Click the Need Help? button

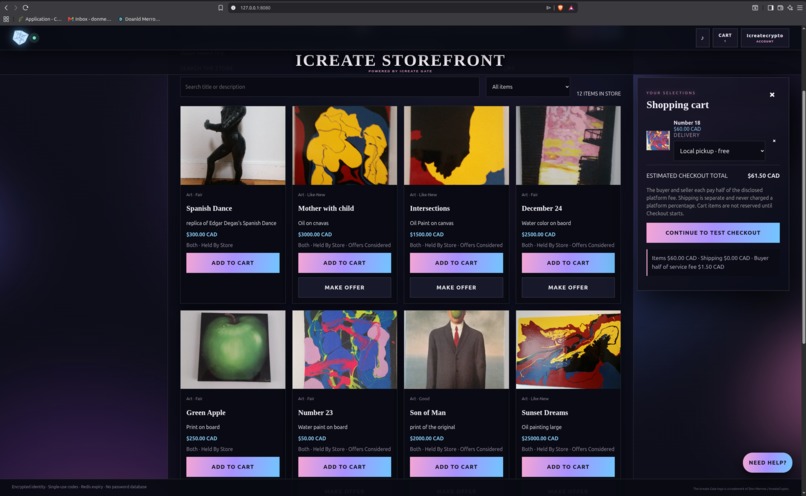(767, 463)
